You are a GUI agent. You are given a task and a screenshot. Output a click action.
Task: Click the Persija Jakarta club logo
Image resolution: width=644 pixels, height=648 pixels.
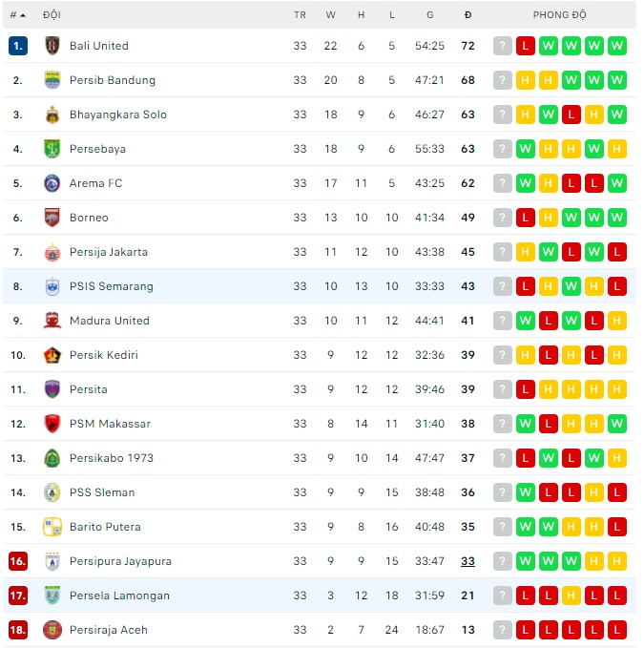click(52, 252)
